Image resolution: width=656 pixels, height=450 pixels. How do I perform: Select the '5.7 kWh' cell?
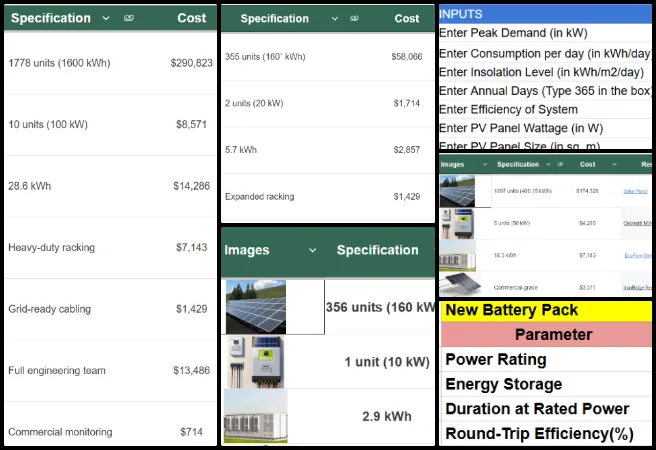[x=241, y=150]
